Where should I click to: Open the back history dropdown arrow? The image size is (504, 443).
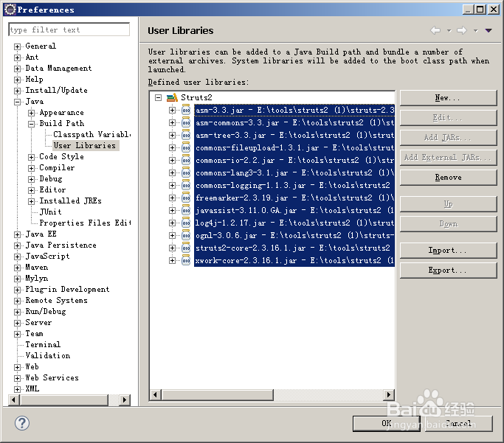click(449, 31)
